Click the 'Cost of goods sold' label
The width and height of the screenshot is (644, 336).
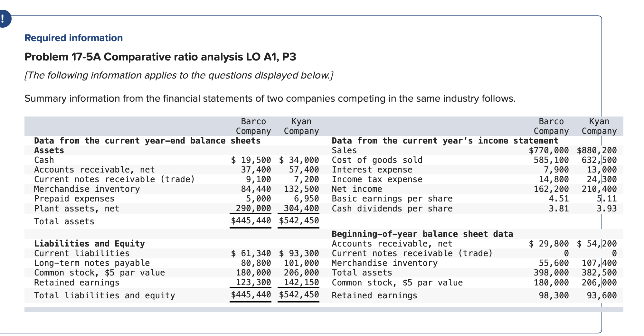pos(377,160)
